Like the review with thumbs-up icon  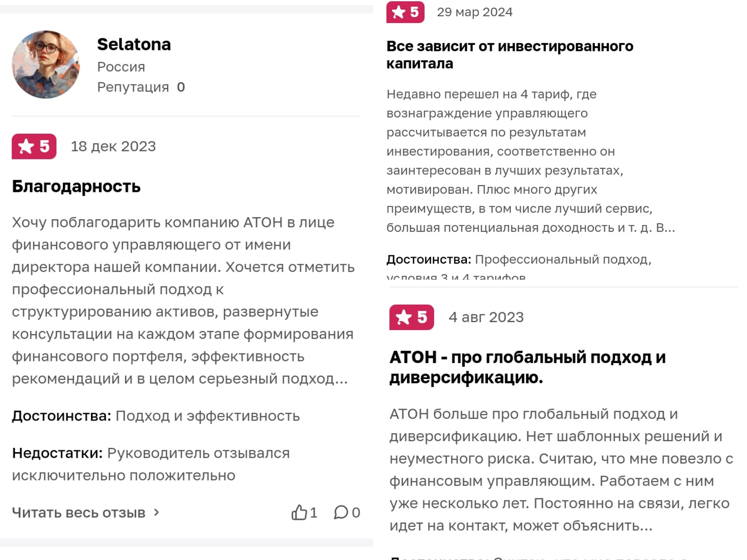[299, 512]
